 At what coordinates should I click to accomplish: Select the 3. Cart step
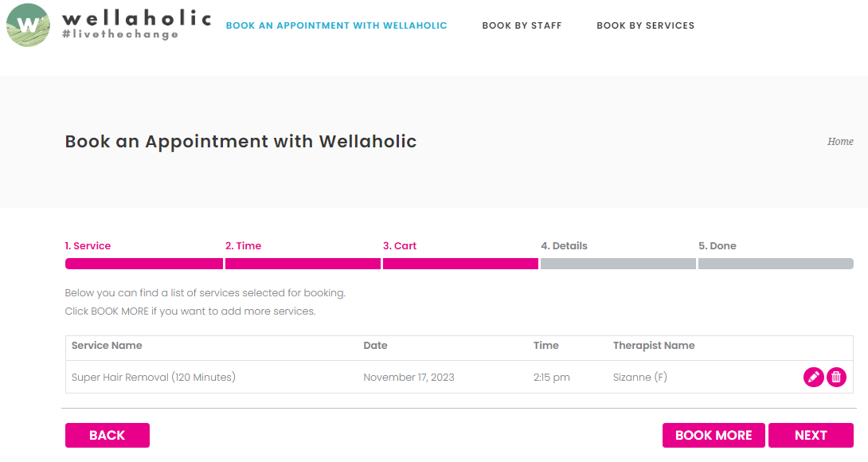tap(400, 245)
